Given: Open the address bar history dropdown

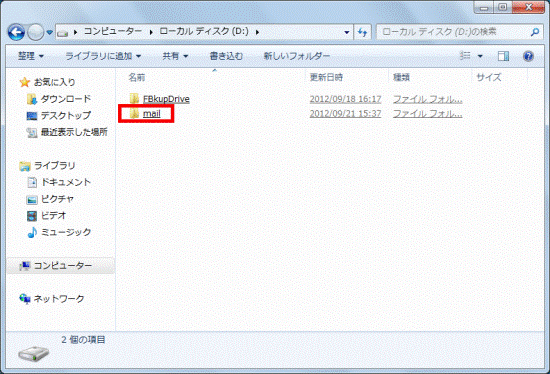Looking at the screenshot, I should click(x=347, y=33).
